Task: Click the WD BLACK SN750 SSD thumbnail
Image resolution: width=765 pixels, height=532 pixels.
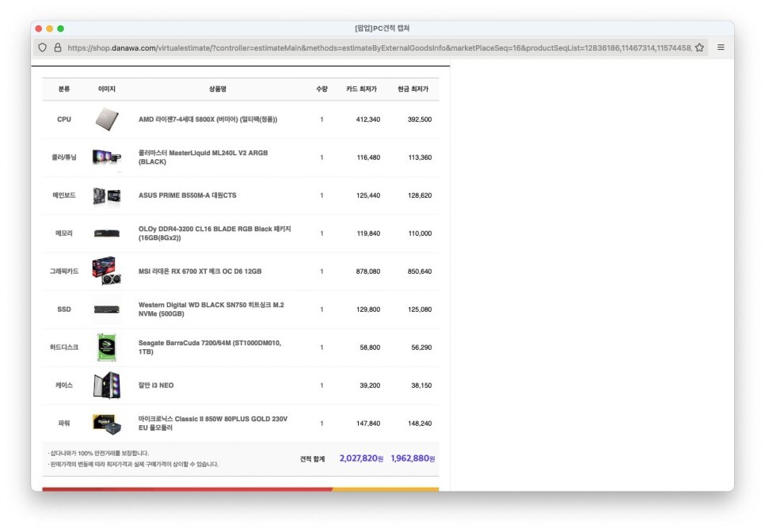Action: pyautogui.click(x=107, y=310)
